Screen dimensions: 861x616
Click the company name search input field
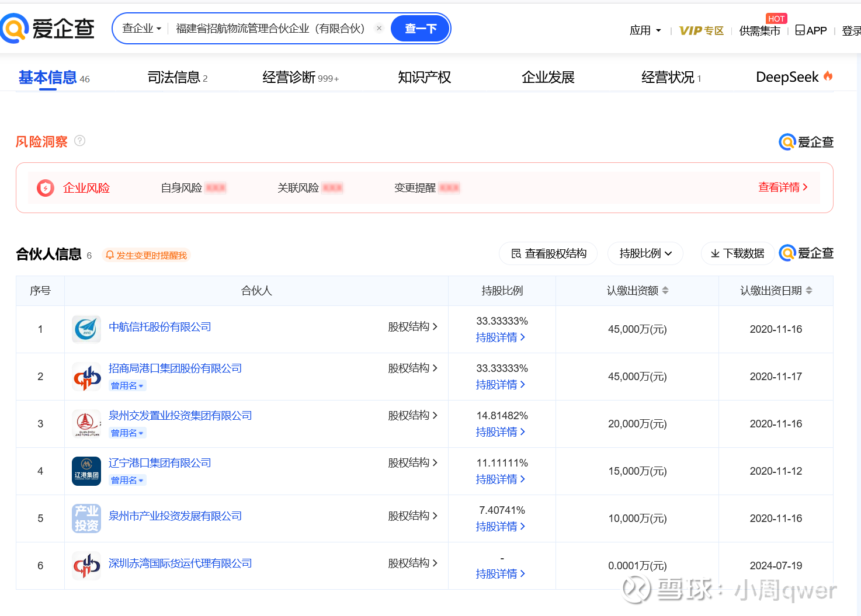coord(270,28)
